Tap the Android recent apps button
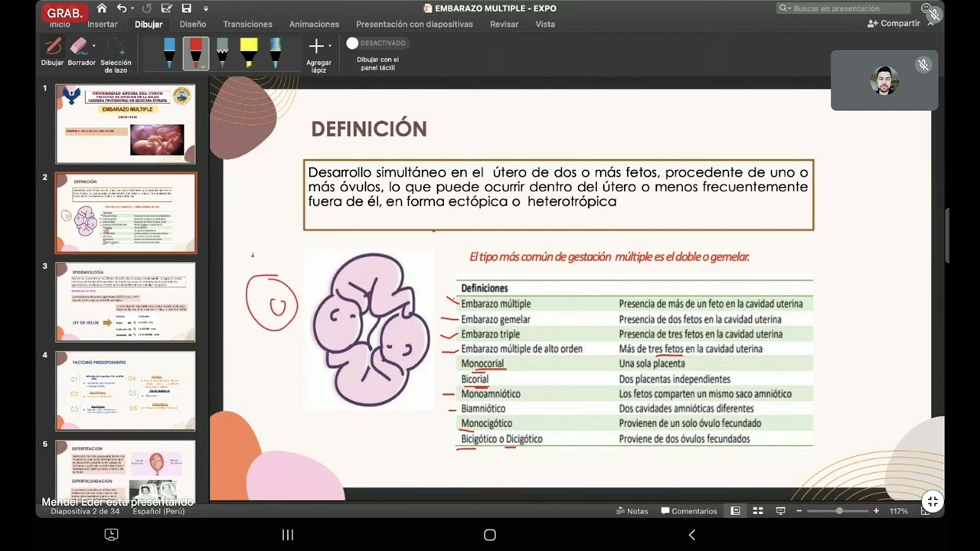The height and width of the screenshot is (551, 980). point(288,535)
